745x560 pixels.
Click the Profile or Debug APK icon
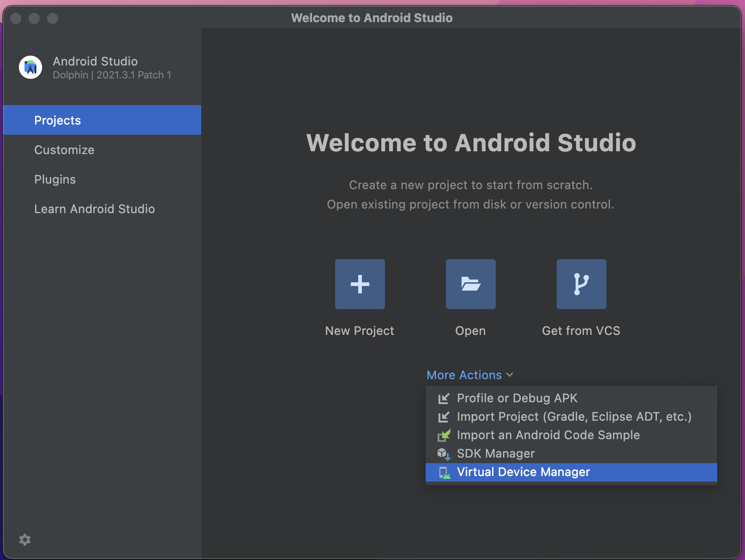tap(444, 399)
